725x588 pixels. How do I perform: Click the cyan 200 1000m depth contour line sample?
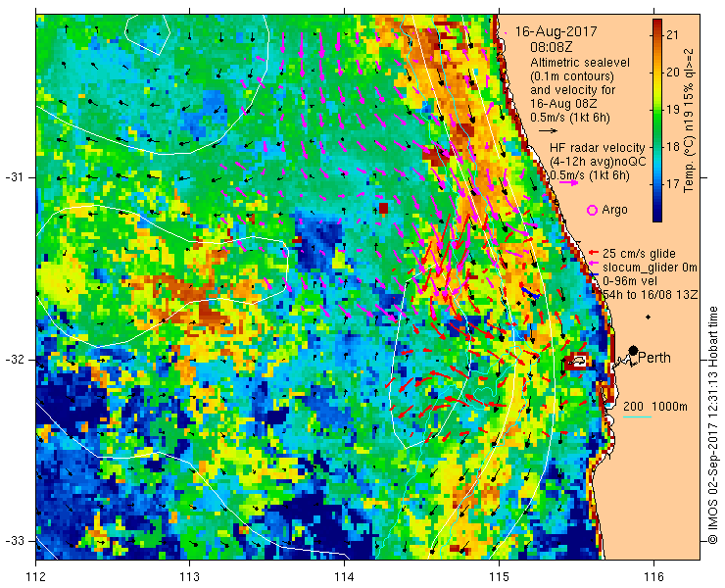[x=638, y=417]
